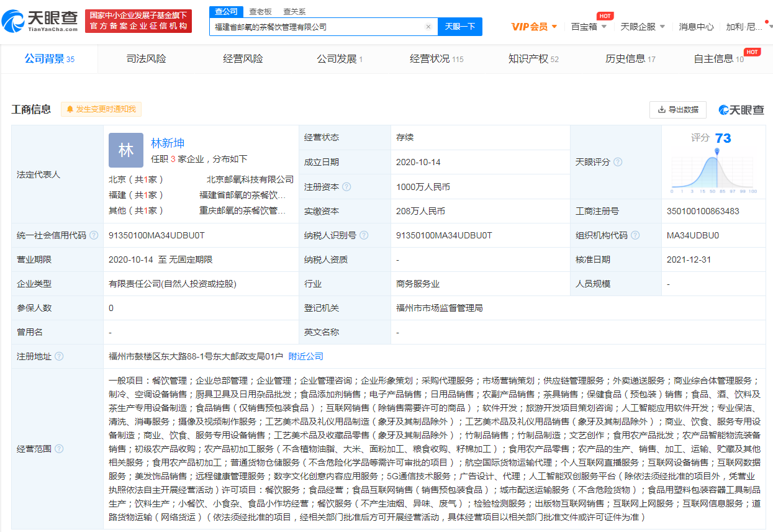Click help icon beside 组织机构代码
Image resolution: width=773 pixels, height=532 pixels.
[x=635, y=236]
